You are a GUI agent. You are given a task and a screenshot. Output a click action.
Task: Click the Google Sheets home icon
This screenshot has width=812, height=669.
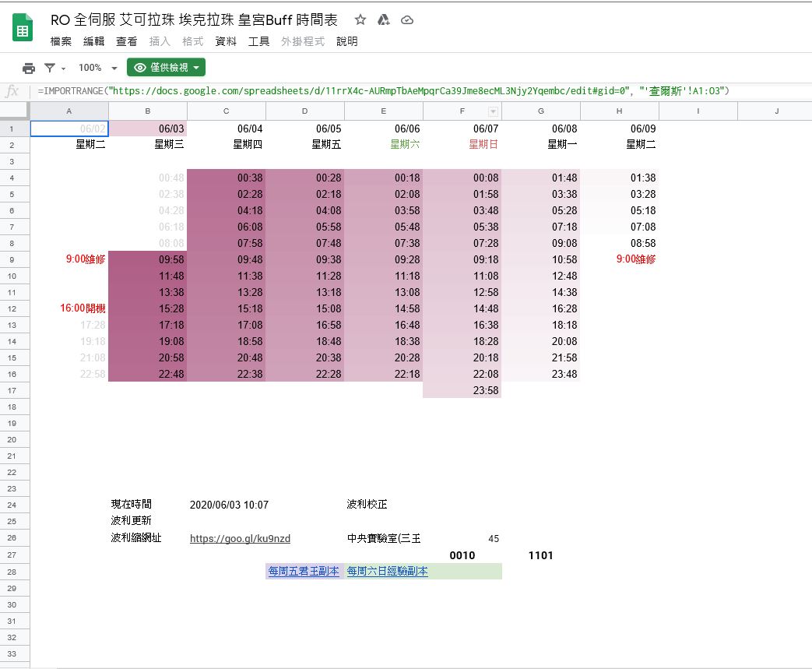click(23, 29)
